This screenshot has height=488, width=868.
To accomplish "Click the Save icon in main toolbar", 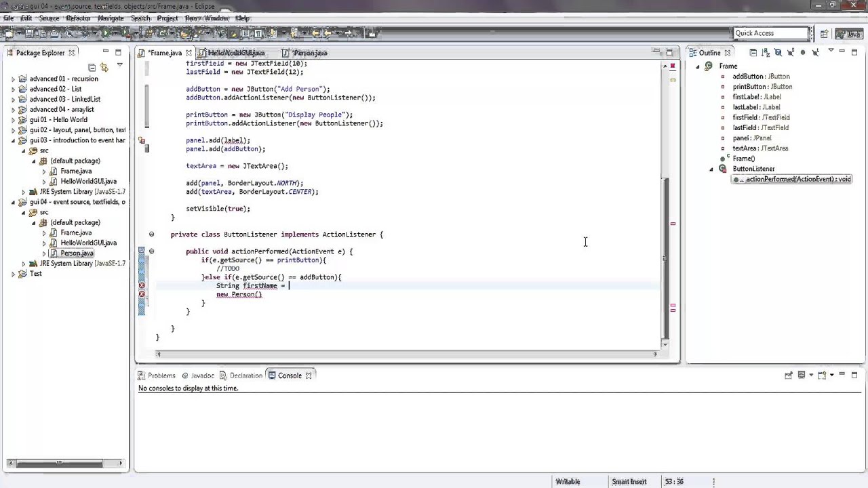I will tap(29, 33).
